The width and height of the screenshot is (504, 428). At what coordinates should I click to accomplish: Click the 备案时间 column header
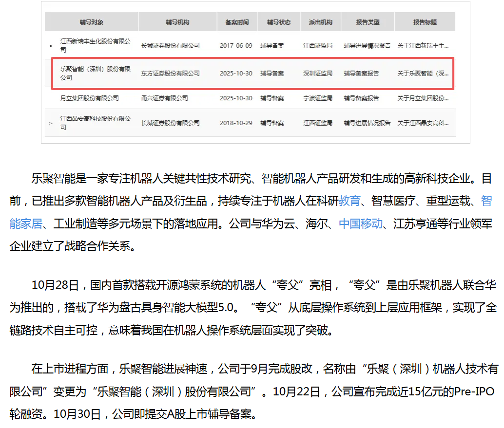[237, 22]
